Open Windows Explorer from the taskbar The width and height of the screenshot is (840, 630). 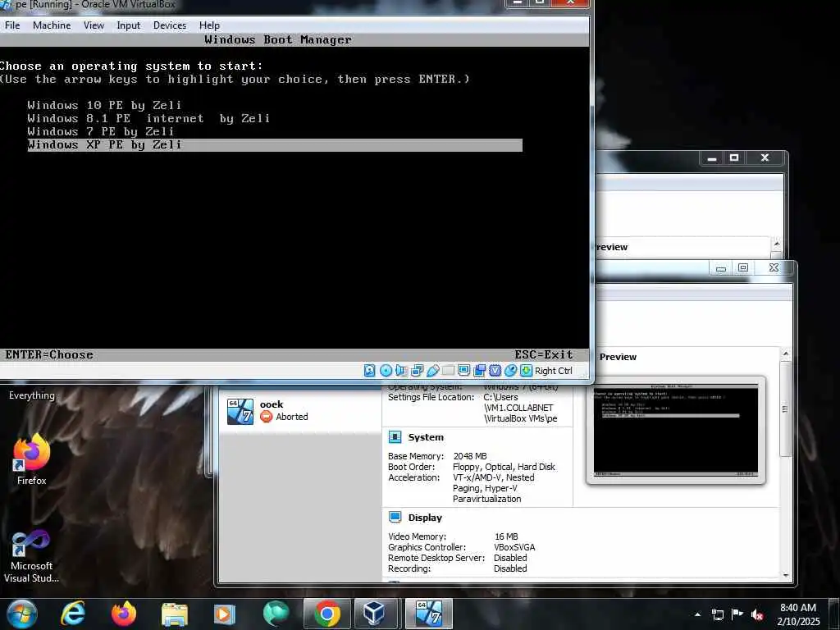pos(175,614)
